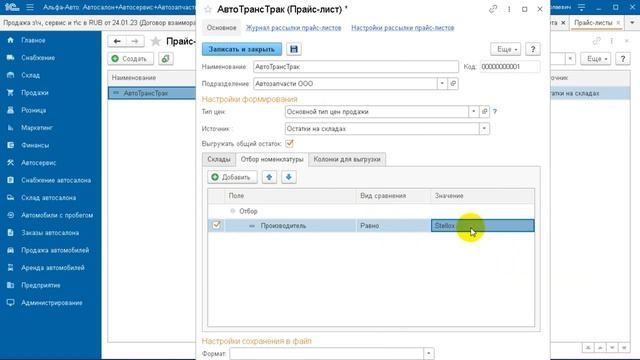Uncheck the Производитель filter row checkbox
The height and width of the screenshot is (360, 640).
click(216, 225)
